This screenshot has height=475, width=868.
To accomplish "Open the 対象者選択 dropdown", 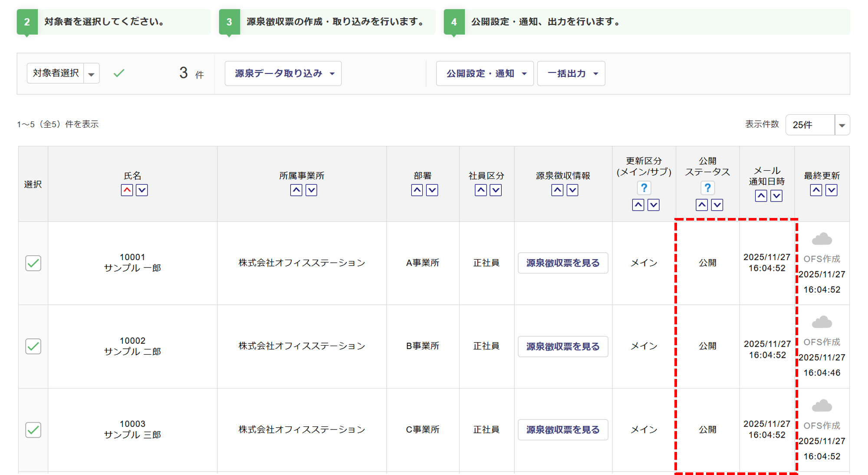I will [x=91, y=73].
